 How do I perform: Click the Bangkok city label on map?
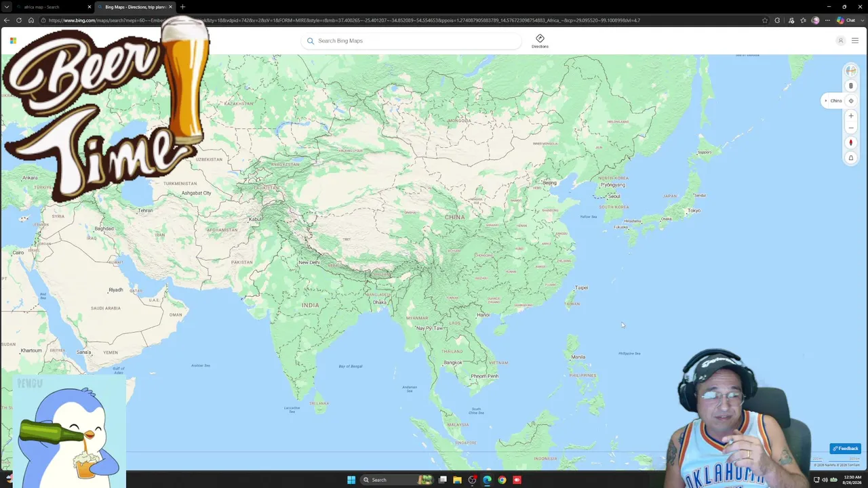point(453,363)
